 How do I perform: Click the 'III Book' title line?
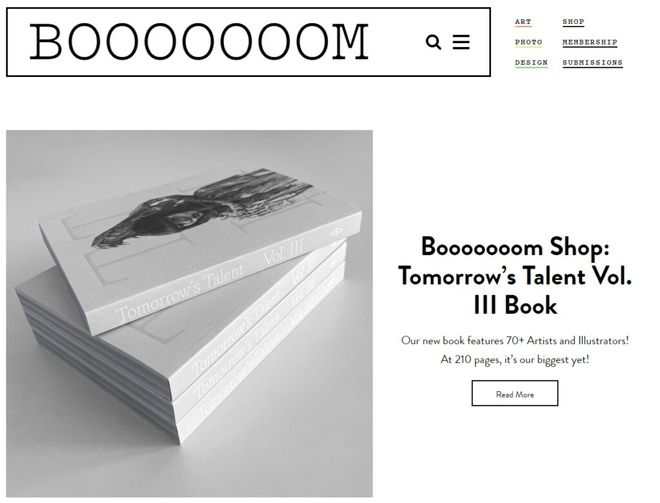coord(515,305)
